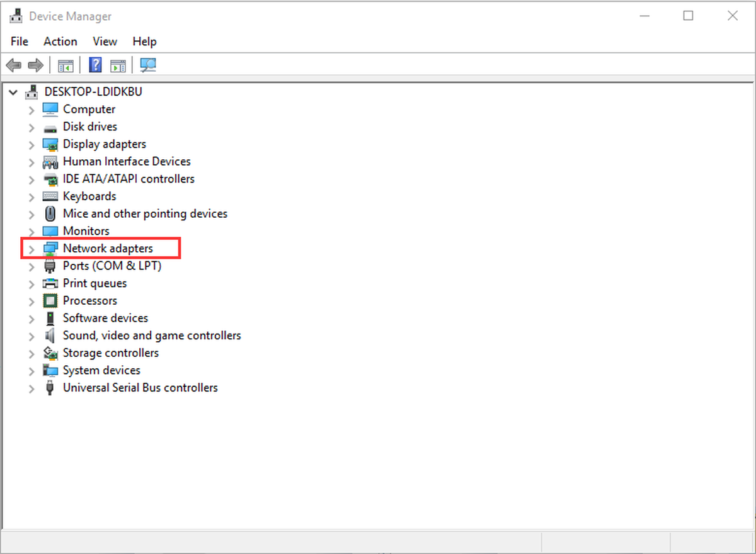Expand the Display adapters category arrow
Viewport: 756px width, 554px height.
[x=31, y=145]
